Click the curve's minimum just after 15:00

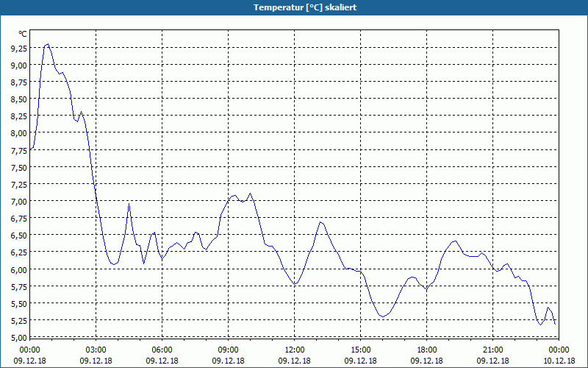[x=382, y=316]
